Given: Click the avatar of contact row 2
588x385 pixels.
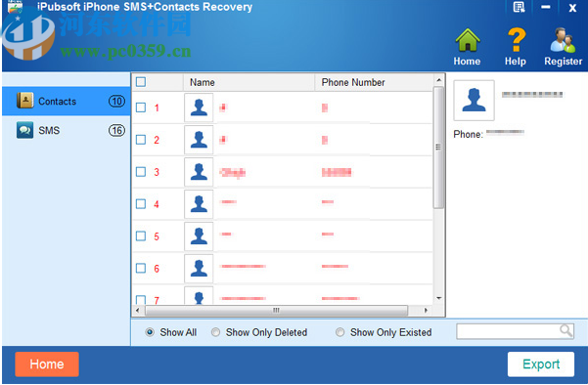Looking at the screenshot, I should pos(199,140).
